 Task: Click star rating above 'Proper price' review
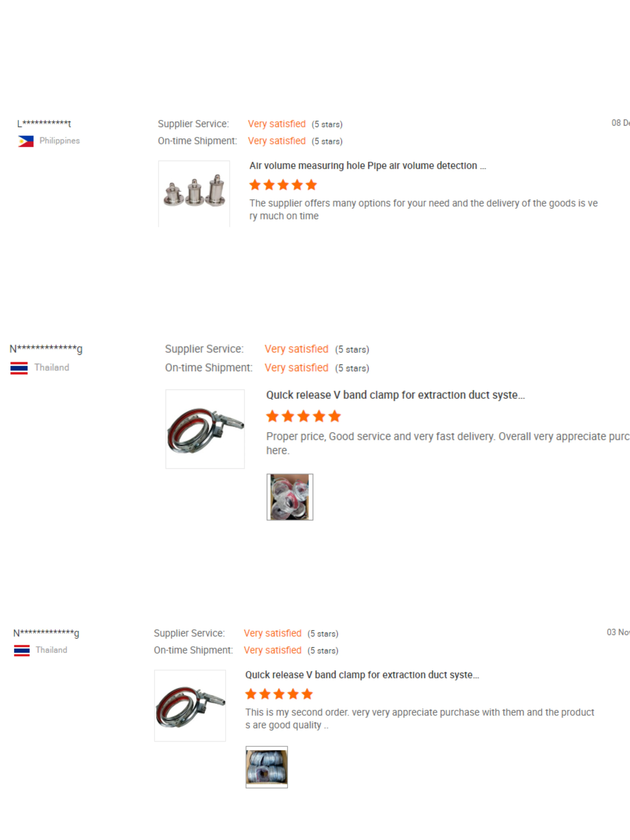303,416
